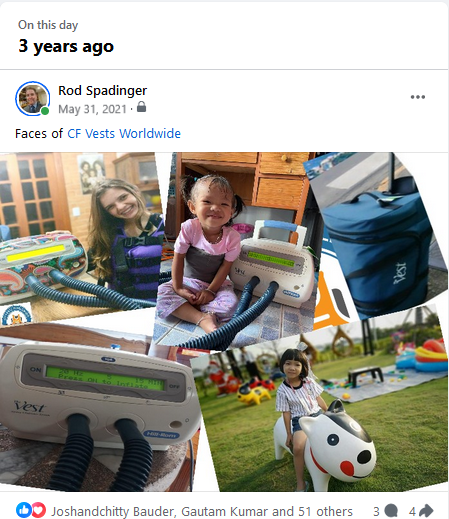Click the privacy lock icon beside the date
The width and height of the screenshot is (449, 519).
[x=142, y=107]
